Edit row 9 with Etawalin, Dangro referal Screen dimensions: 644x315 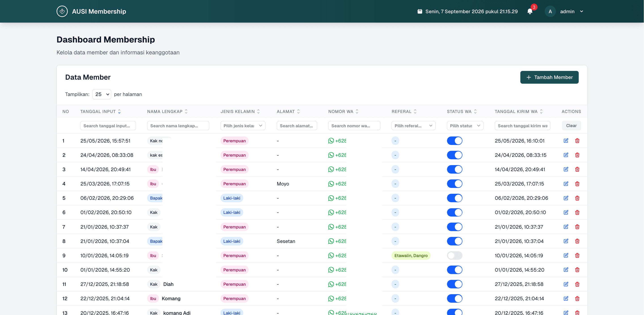(566, 255)
